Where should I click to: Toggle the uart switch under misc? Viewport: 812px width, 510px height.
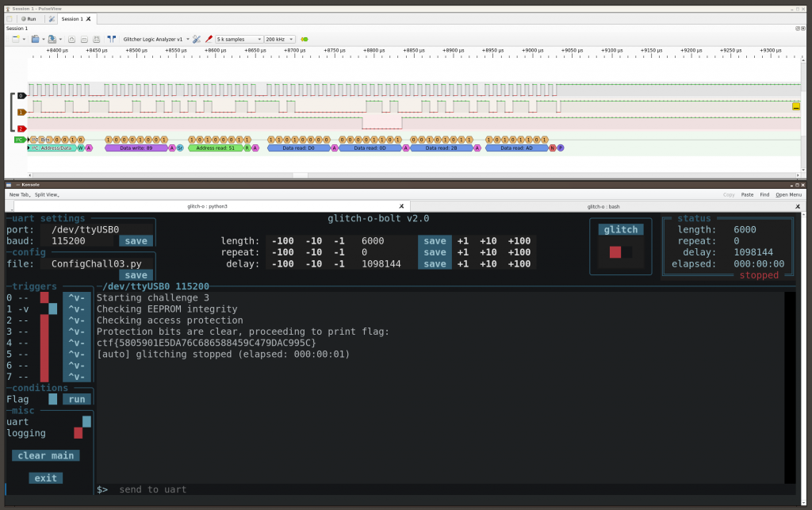click(82, 422)
